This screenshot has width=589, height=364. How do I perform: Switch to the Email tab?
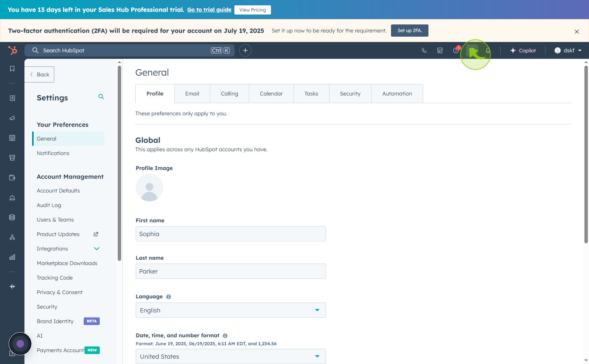coord(192,94)
